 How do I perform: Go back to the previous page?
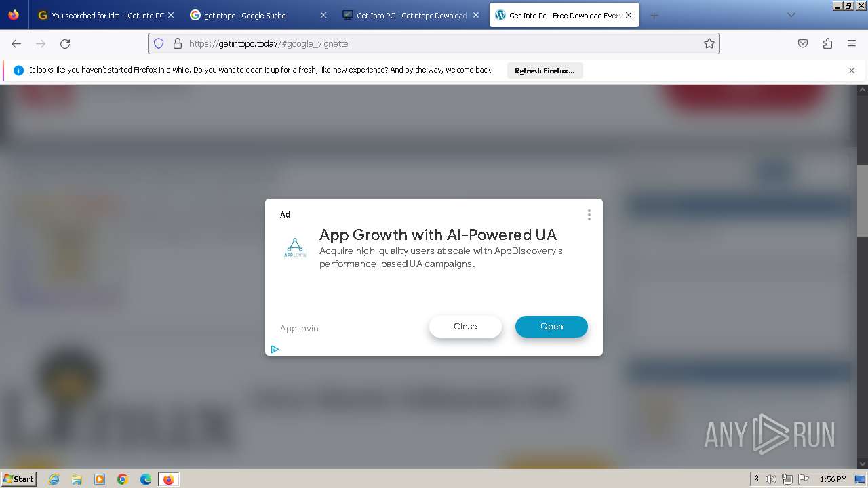pyautogui.click(x=16, y=43)
